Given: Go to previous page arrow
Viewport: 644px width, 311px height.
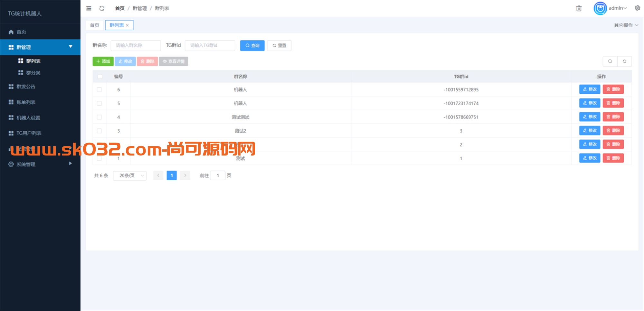Looking at the screenshot, I should click(x=158, y=175).
